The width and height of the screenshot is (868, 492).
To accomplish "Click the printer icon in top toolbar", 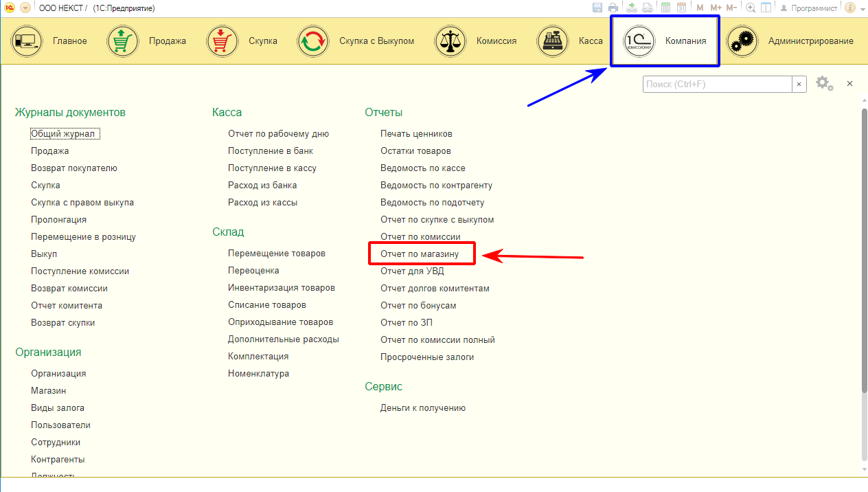I will tap(613, 8).
